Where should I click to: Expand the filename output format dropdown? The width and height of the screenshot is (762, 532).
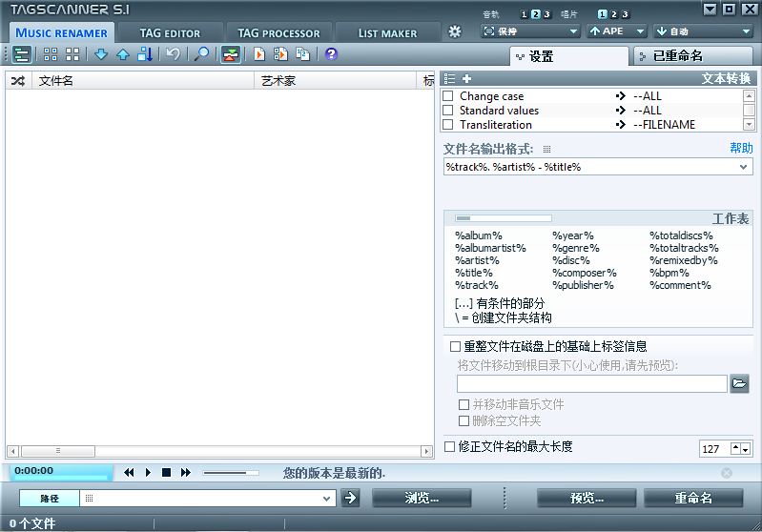pos(744,167)
